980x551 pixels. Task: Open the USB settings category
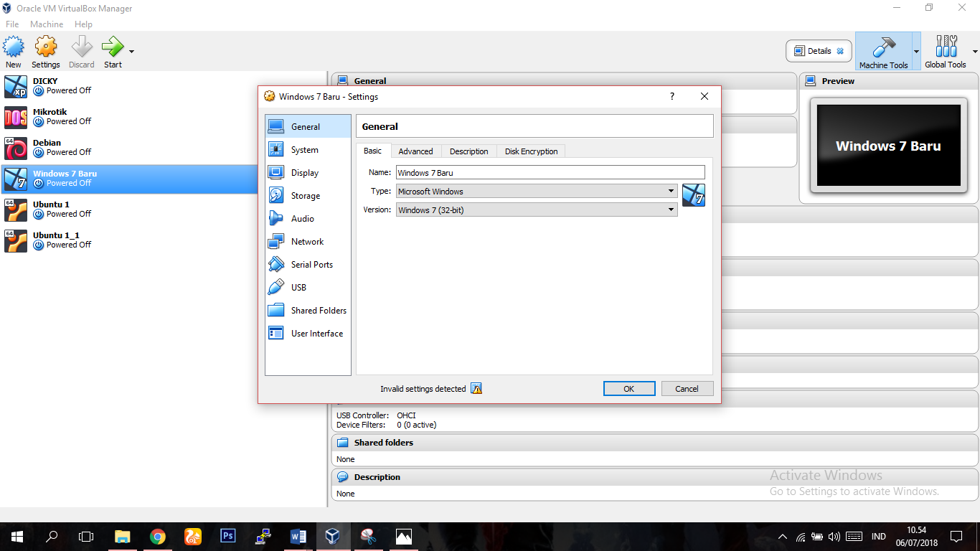pos(308,288)
